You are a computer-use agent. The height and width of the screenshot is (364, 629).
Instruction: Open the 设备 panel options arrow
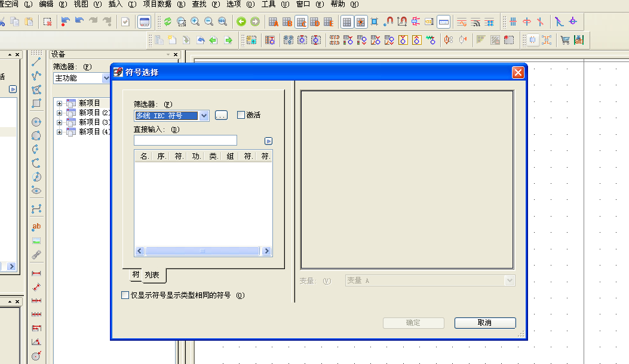click(x=168, y=54)
